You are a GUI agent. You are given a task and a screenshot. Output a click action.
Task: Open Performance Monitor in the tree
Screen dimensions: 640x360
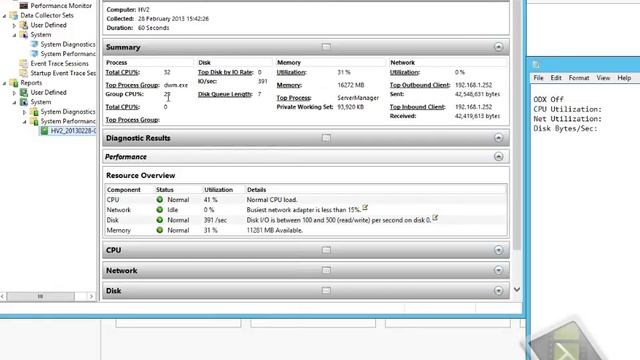61,6
